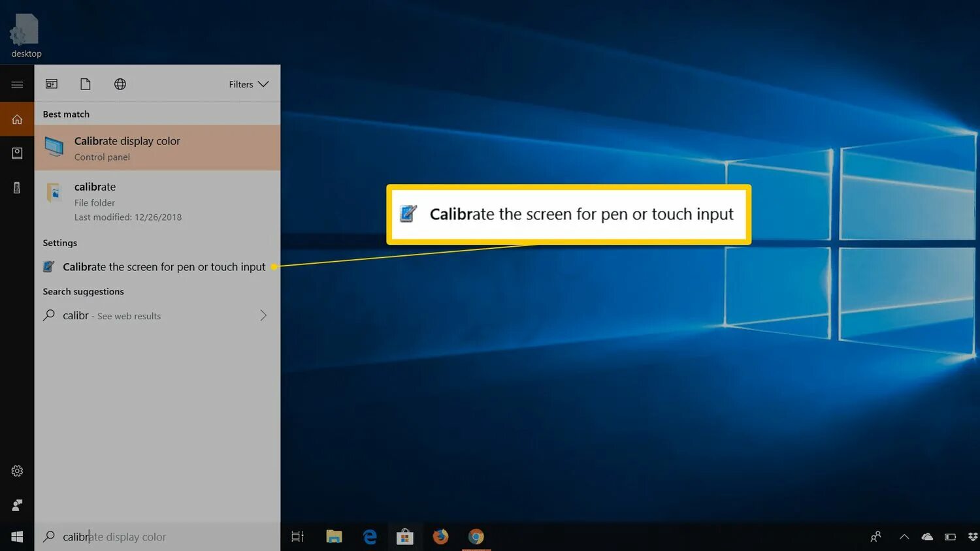Screen dimensions: 980x551
Task: Open Calibrate the screen for pen or touch input
Action: 157,266
